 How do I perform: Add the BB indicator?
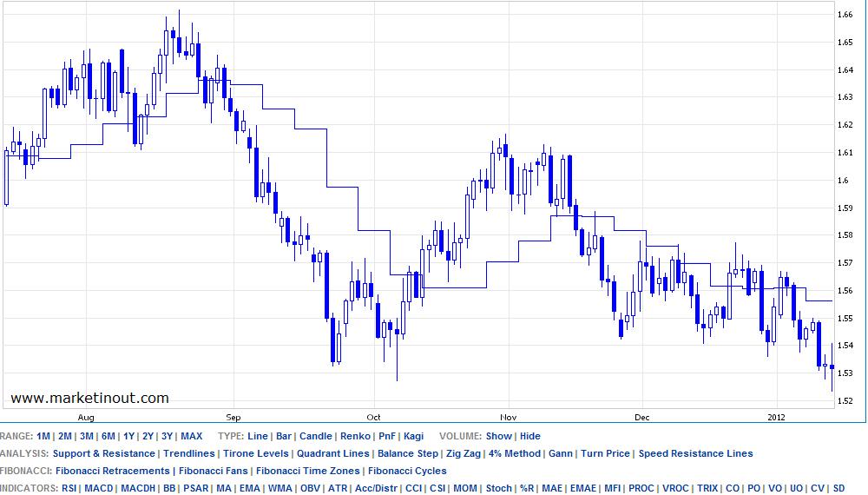tap(169, 488)
